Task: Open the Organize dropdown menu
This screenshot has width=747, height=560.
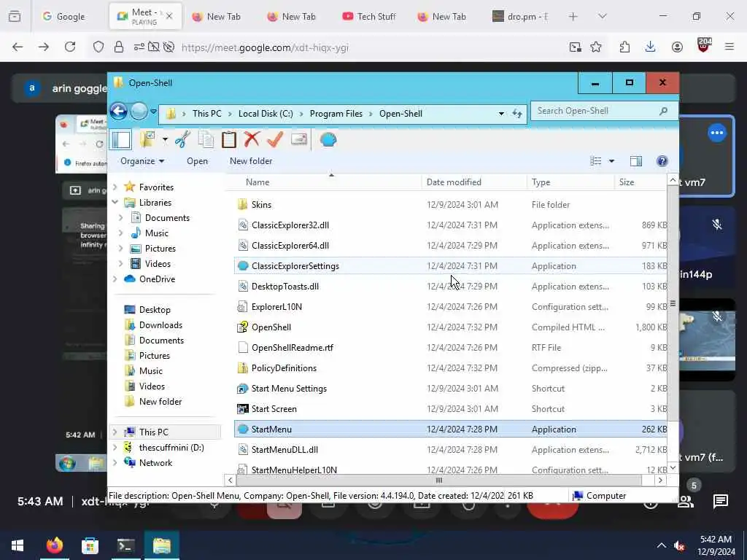Action: point(142,161)
